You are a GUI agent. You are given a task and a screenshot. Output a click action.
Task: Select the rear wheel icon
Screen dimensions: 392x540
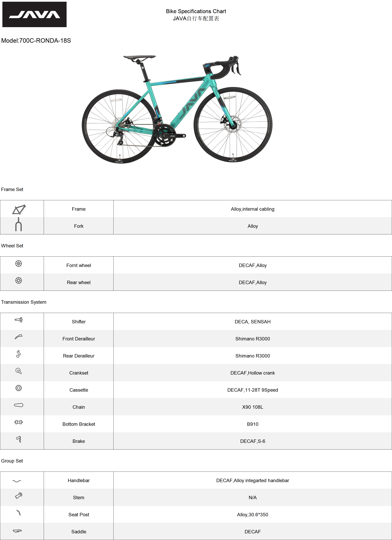coord(19,280)
